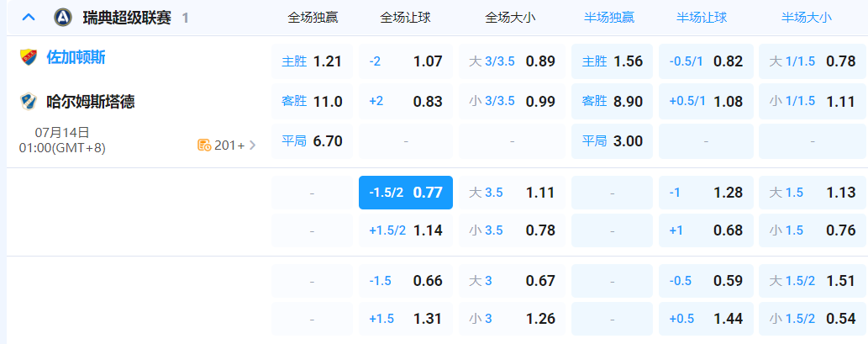Image resolution: width=868 pixels, height=344 pixels.
Task: Choose half-time 小 1.5/2 at 0.54
Action: click(812, 319)
